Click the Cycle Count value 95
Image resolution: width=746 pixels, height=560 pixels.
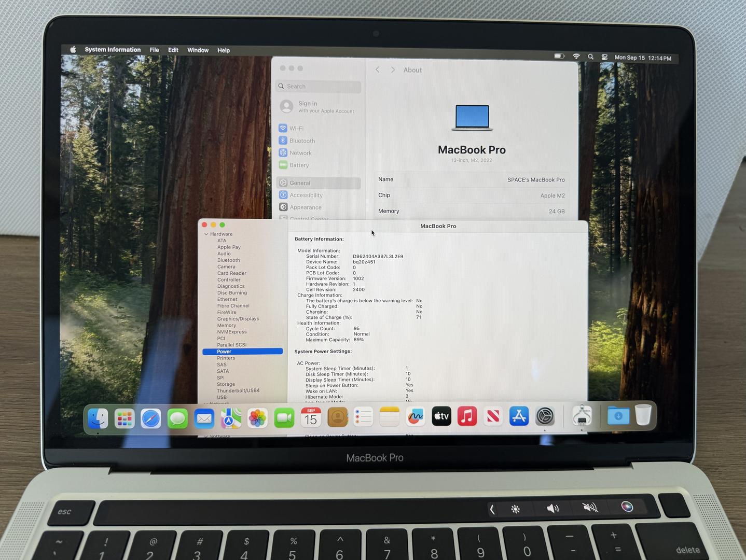[x=356, y=329]
